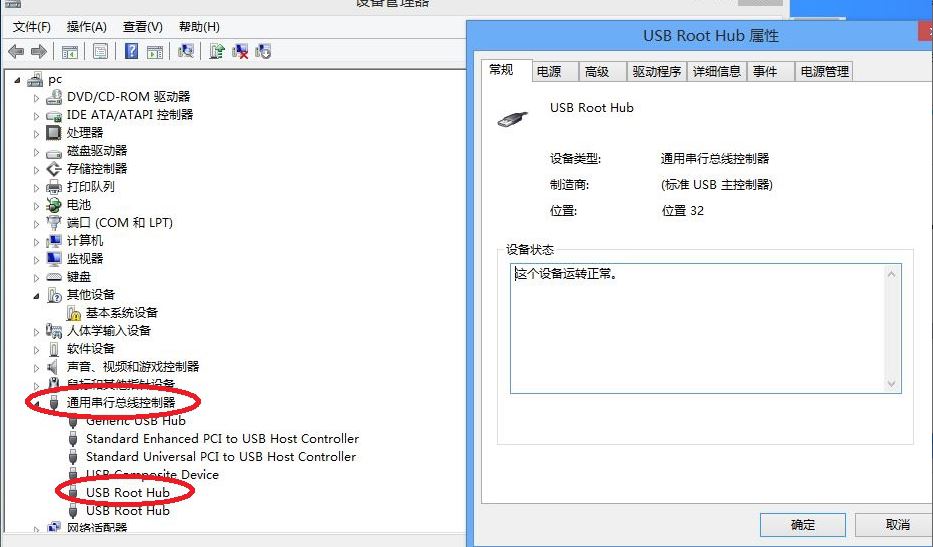The width and height of the screenshot is (933, 547).
Task: Click the 端口 (COM 和 LPT) port icon
Action: pyautogui.click(x=54, y=223)
